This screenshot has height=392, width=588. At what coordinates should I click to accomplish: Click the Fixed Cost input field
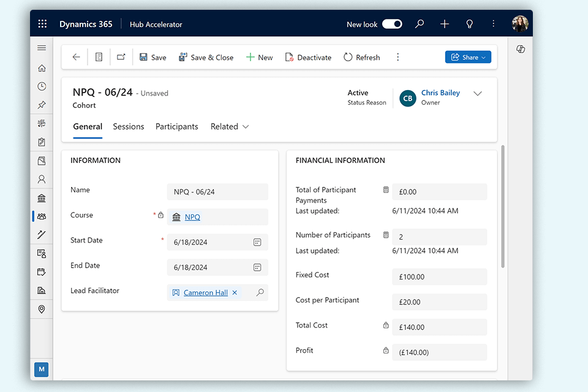point(439,277)
